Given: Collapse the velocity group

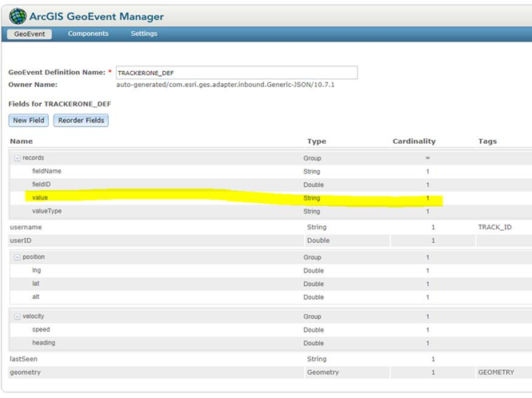Looking at the screenshot, I should 17,316.
